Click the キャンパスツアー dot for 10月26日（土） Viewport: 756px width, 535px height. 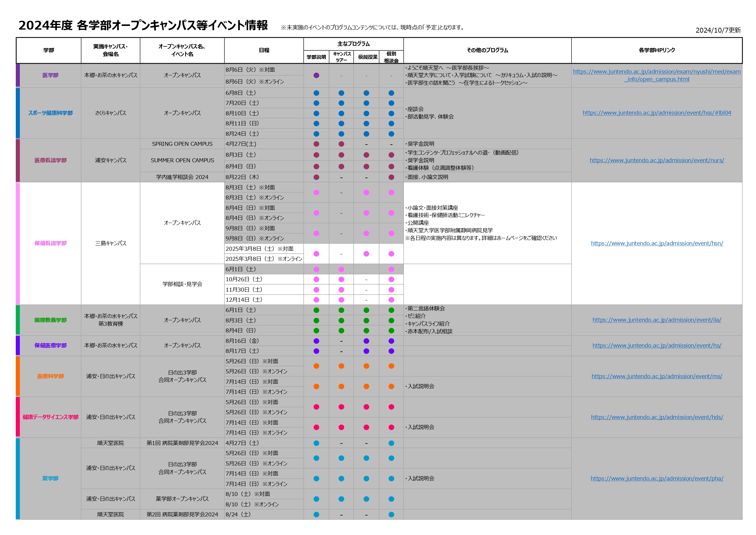tap(341, 280)
